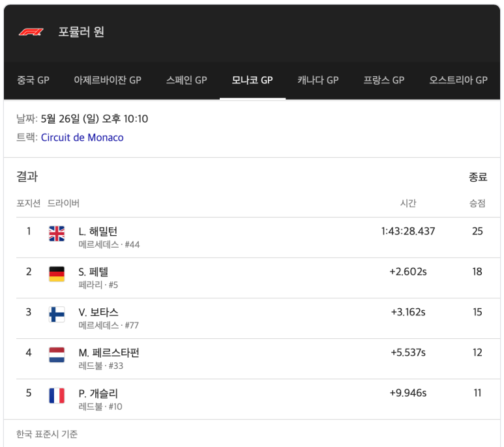
Task: Click the UK flag next to L. 해밀턴
Action: [x=57, y=233]
